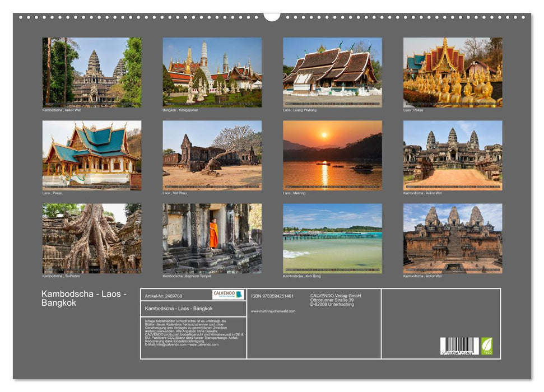The image size is (544, 392).
Task: Click the green eco leaf icon
Action: pos(486,346)
